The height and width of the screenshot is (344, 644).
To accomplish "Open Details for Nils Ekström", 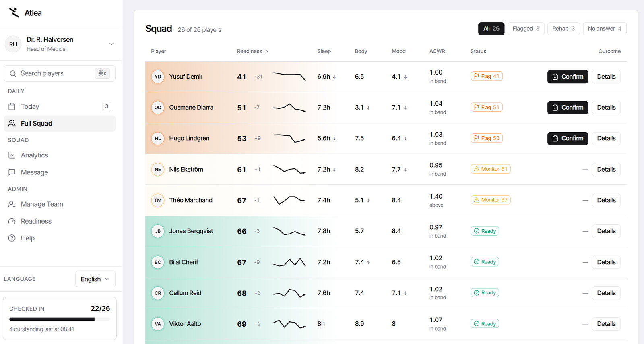I will (606, 169).
